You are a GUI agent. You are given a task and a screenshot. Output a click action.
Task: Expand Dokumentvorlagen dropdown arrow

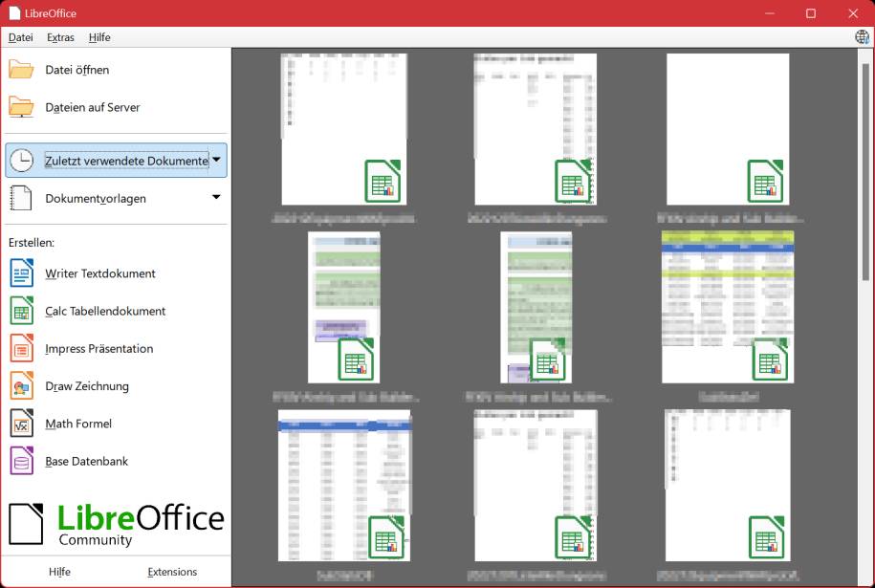pos(216,197)
